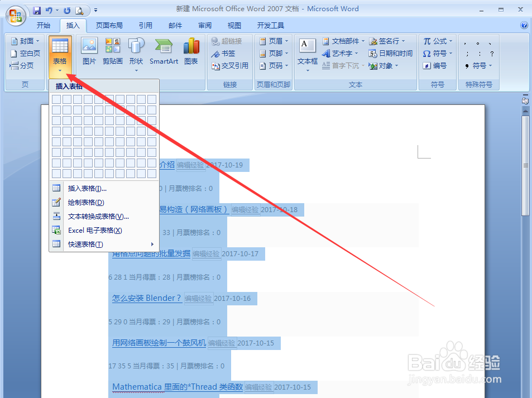The height and width of the screenshot is (398, 532).
Task: Open the 形状 shapes gallery
Action: pyautogui.click(x=136, y=54)
